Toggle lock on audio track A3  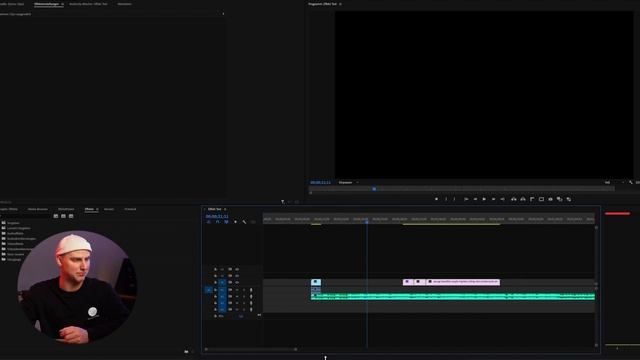(216, 303)
